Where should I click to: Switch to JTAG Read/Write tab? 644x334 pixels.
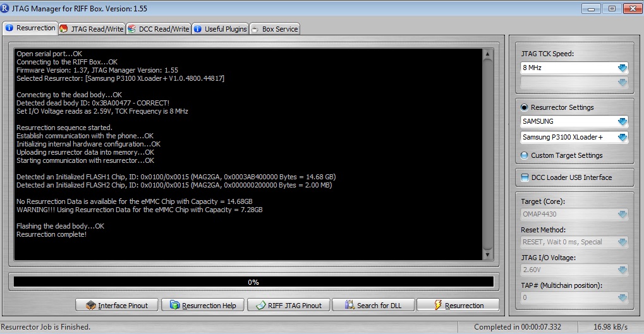pyautogui.click(x=92, y=28)
